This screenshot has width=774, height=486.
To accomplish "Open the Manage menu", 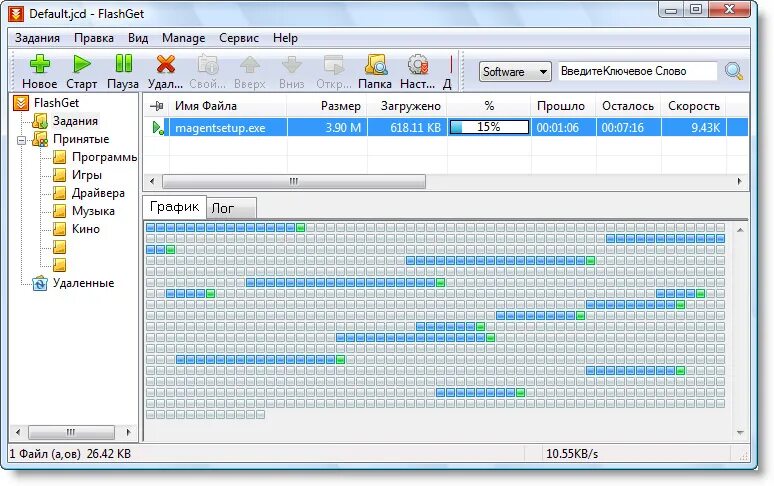I will [183, 38].
